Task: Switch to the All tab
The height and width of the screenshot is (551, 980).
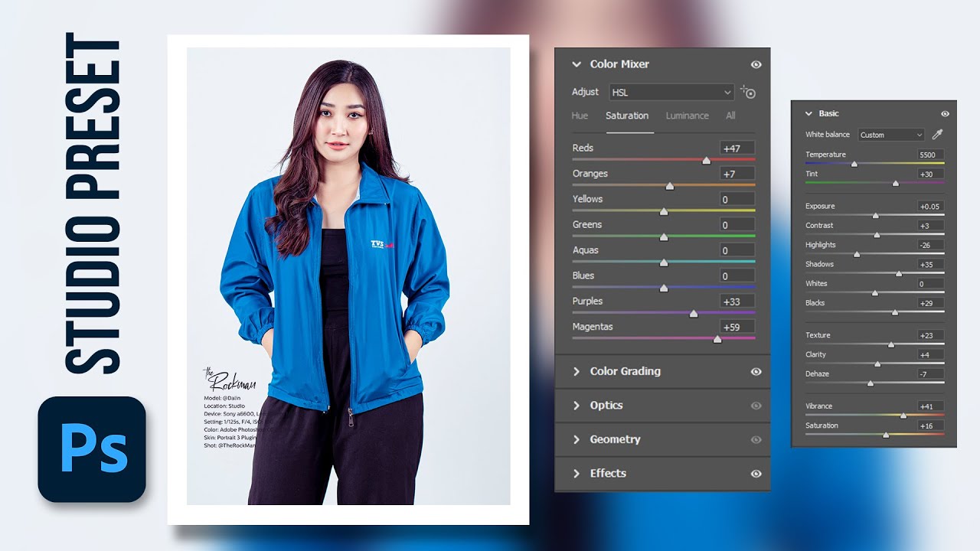Action: pyautogui.click(x=730, y=116)
